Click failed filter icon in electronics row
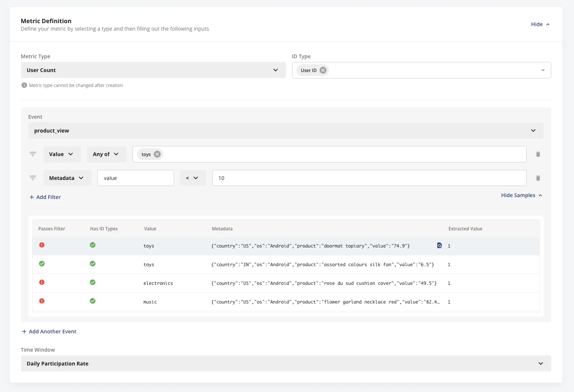This screenshot has width=574, height=392. point(42,282)
